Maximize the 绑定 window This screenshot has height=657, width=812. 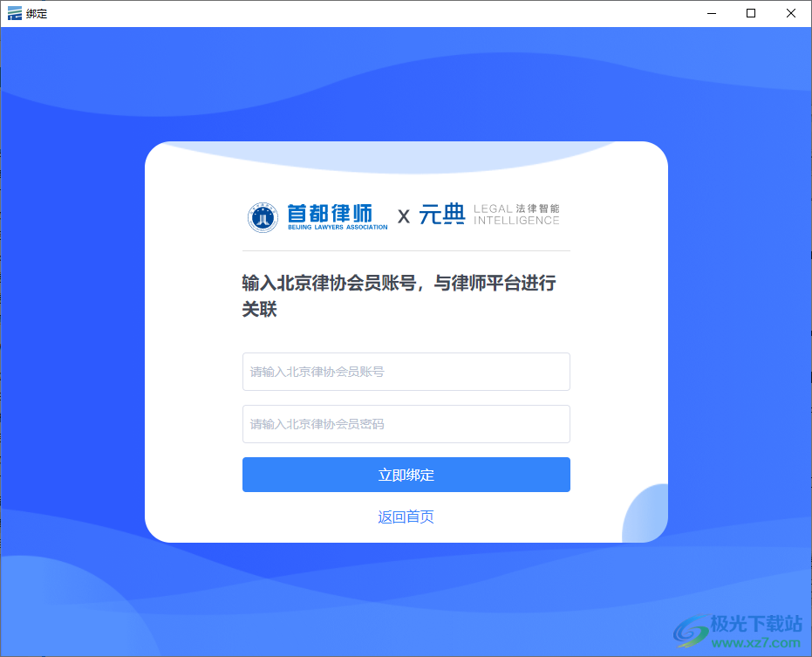[x=751, y=13]
